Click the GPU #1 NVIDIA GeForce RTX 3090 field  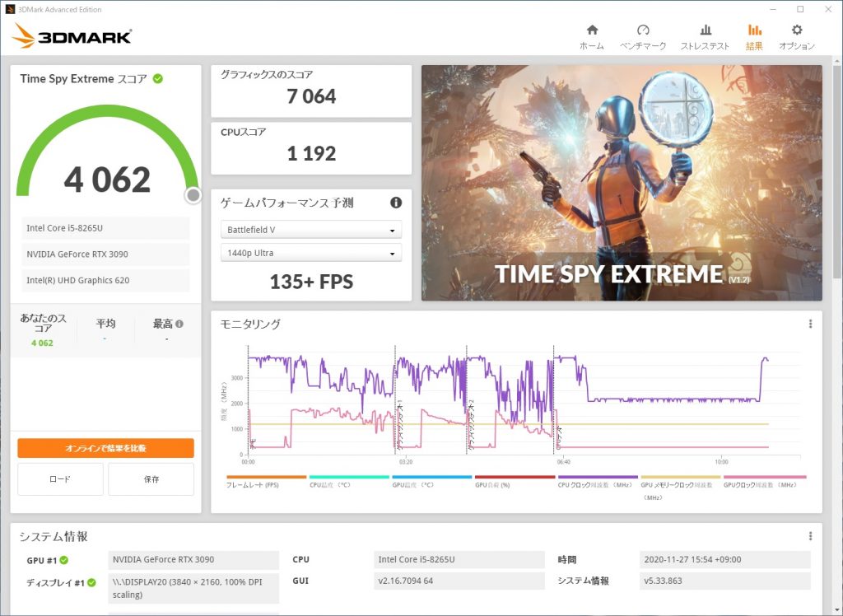(193, 559)
